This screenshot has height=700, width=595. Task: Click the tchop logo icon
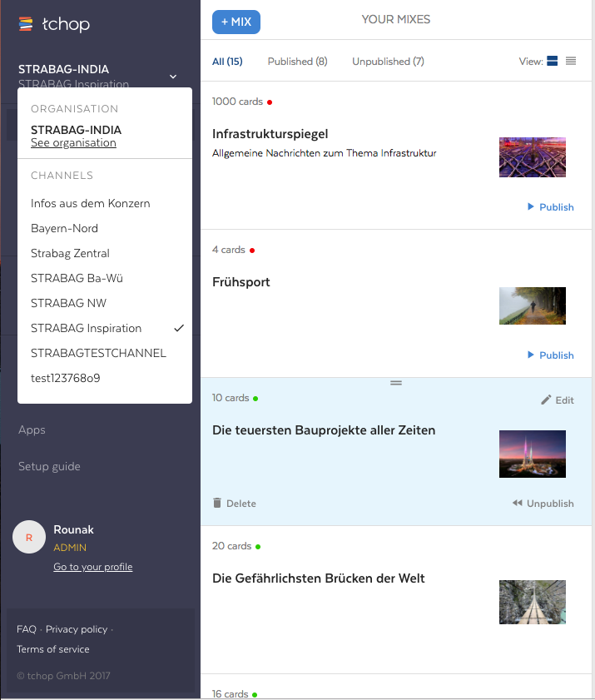[x=26, y=23]
